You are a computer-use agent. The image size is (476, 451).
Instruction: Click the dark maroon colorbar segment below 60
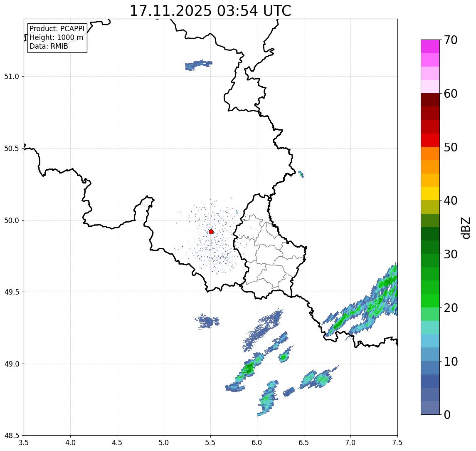point(430,100)
